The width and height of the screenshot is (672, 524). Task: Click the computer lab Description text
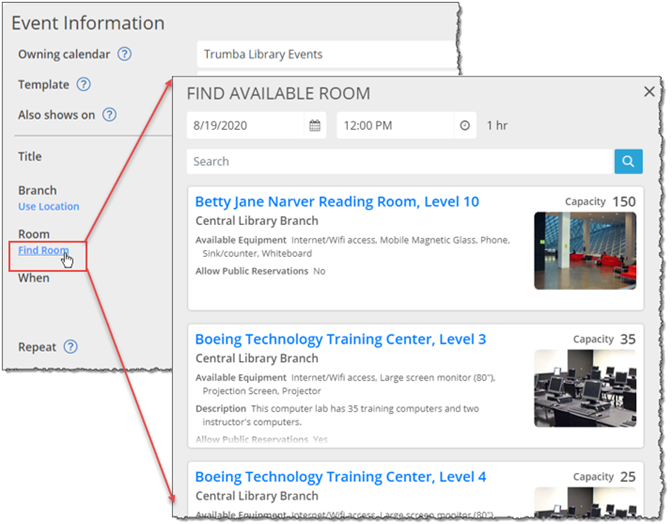337,415
